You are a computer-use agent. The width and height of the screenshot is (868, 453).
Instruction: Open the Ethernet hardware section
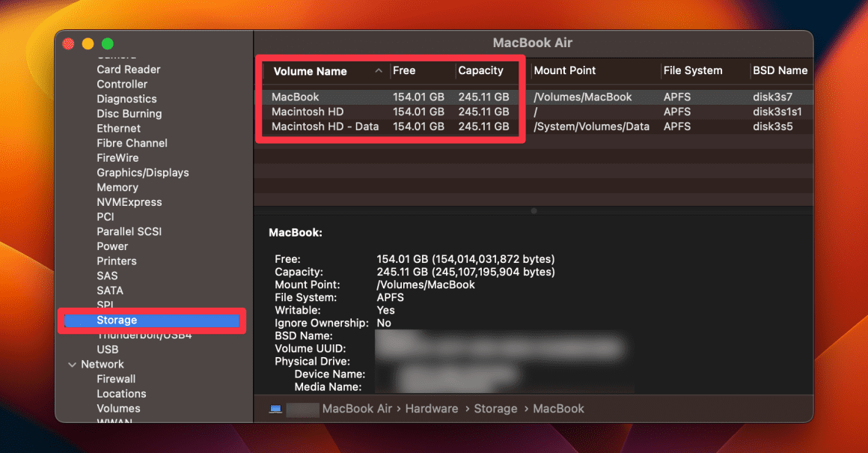(118, 128)
